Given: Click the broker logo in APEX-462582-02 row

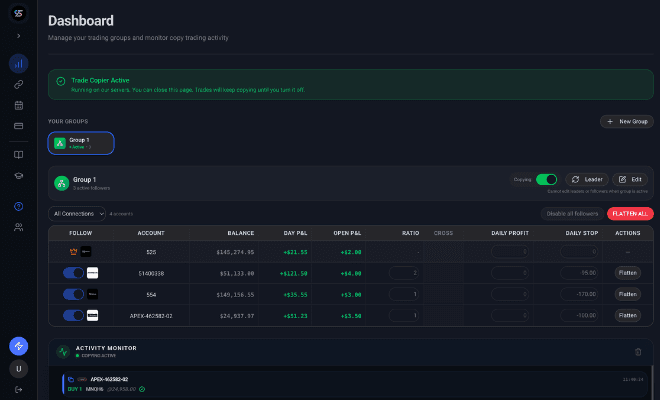Looking at the screenshot, I should coord(93,315).
